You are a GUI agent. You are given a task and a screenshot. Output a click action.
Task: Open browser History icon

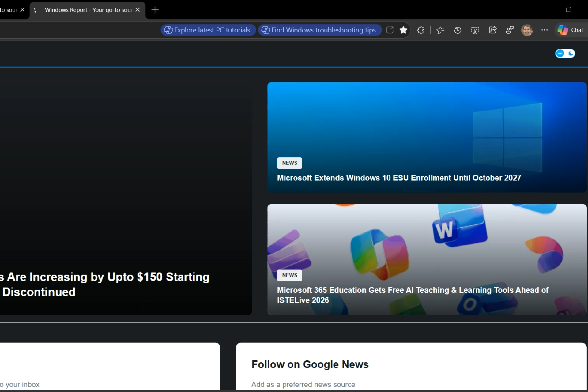pyautogui.click(x=458, y=30)
